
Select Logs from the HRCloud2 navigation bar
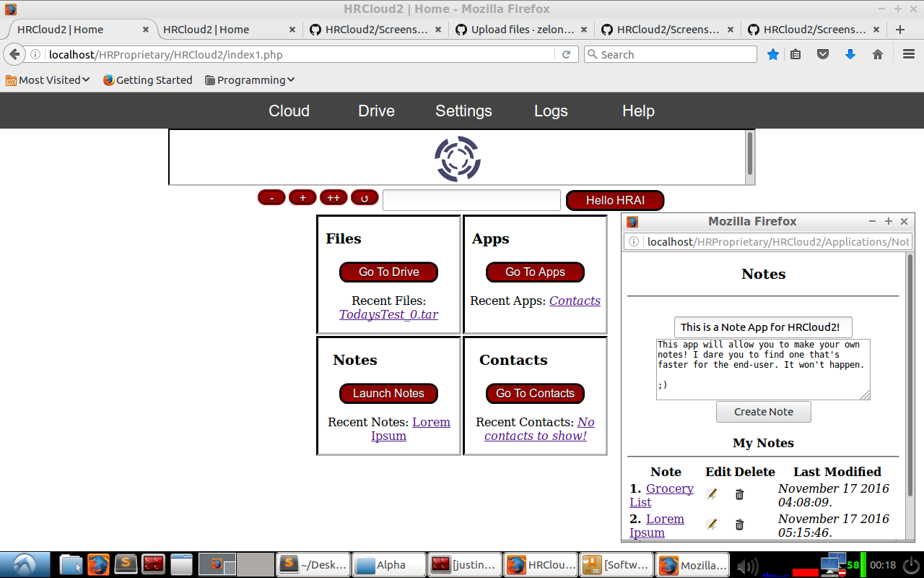(x=550, y=111)
